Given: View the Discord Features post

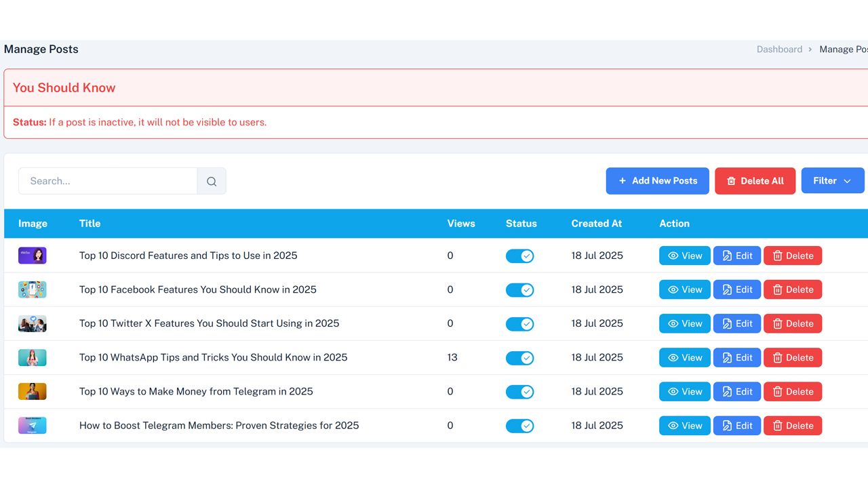Looking at the screenshot, I should (x=684, y=256).
